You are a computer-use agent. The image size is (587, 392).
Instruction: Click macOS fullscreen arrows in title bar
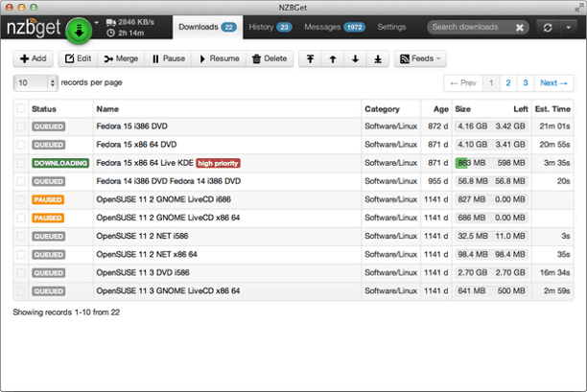click(x=579, y=7)
